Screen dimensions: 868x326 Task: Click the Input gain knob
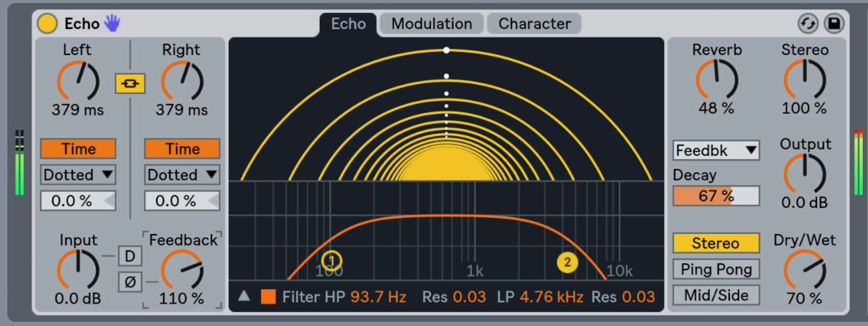(78, 270)
